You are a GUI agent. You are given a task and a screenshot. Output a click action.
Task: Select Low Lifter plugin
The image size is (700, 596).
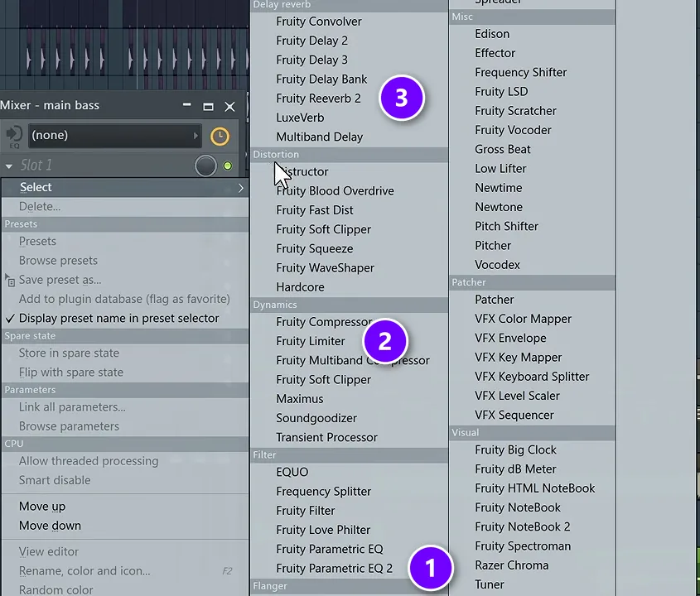pyautogui.click(x=500, y=168)
